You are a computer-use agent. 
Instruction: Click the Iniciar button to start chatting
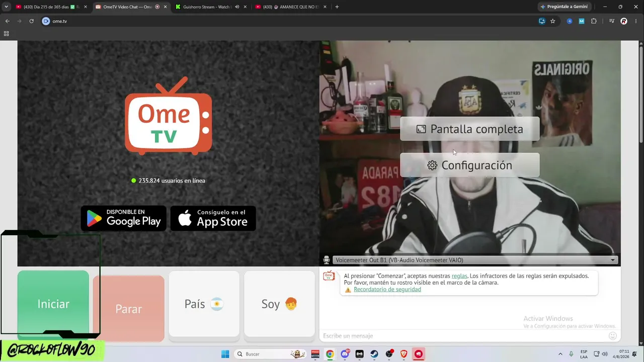point(53,304)
